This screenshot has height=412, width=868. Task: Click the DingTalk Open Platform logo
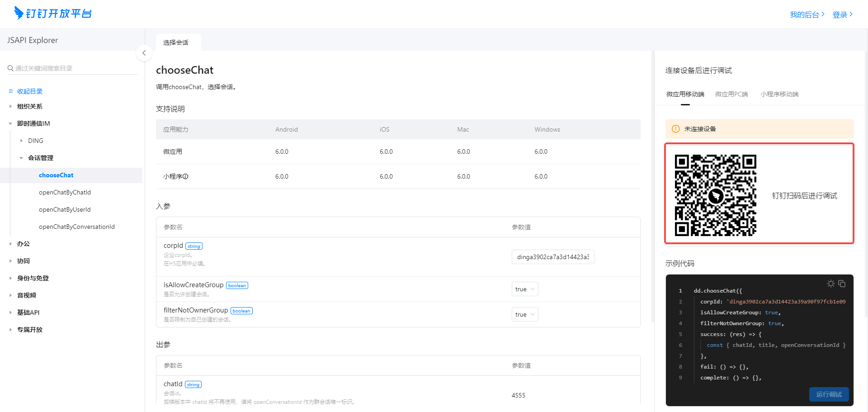(x=53, y=13)
